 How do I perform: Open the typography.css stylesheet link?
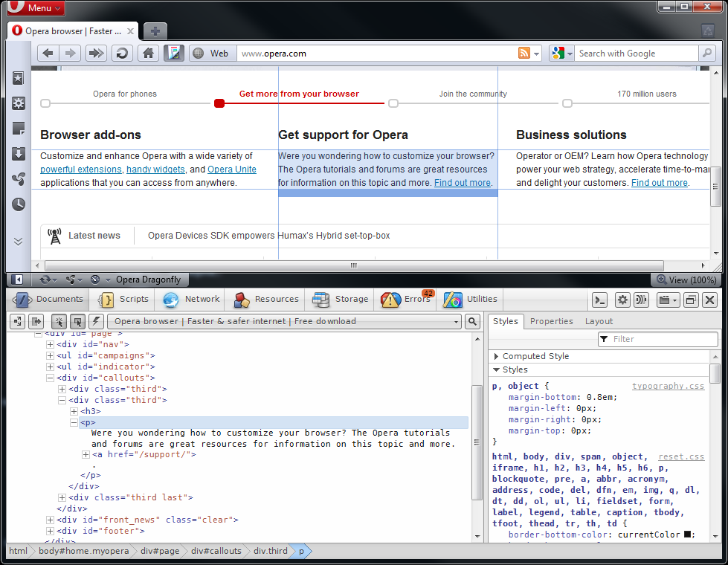tap(668, 386)
